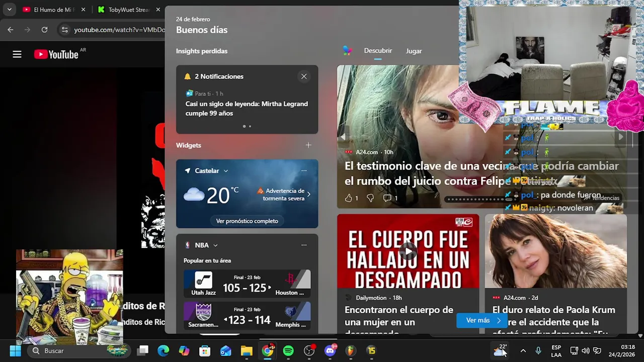Click the Copilot logo beside Descubrir

pyautogui.click(x=347, y=50)
